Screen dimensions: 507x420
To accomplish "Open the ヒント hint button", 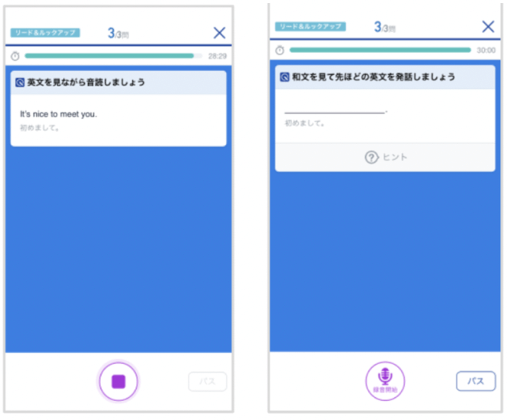I will (x=385, y=157).
